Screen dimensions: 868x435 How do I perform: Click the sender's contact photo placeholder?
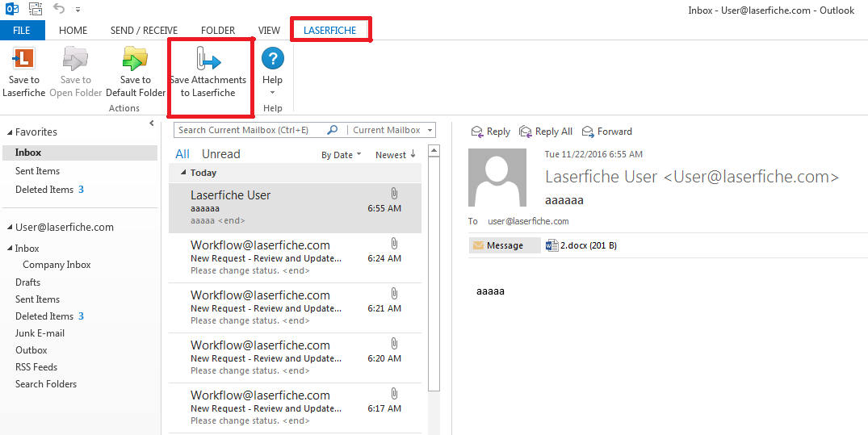[497, 177]
